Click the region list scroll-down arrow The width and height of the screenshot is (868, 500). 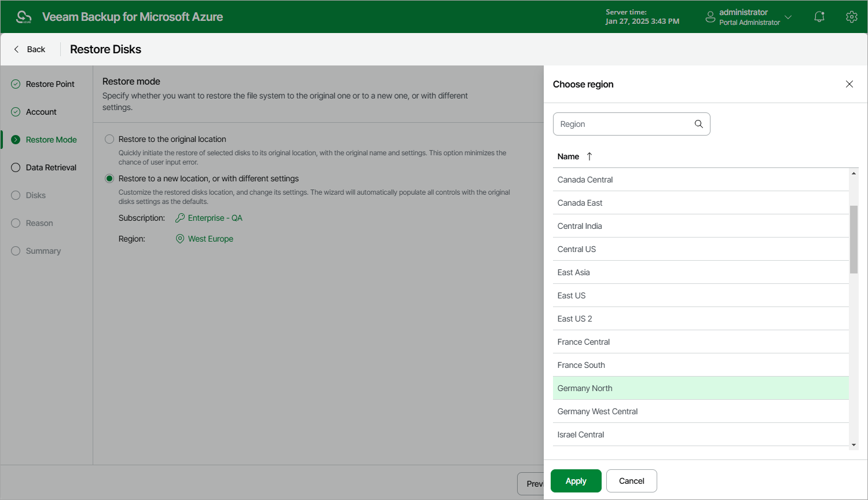point(854,445)
